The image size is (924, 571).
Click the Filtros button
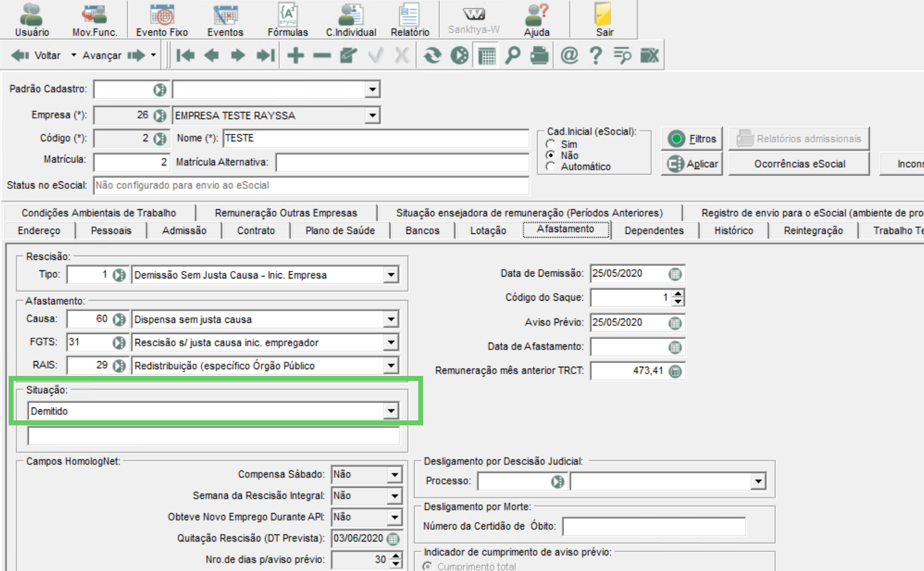coord(691,139)
